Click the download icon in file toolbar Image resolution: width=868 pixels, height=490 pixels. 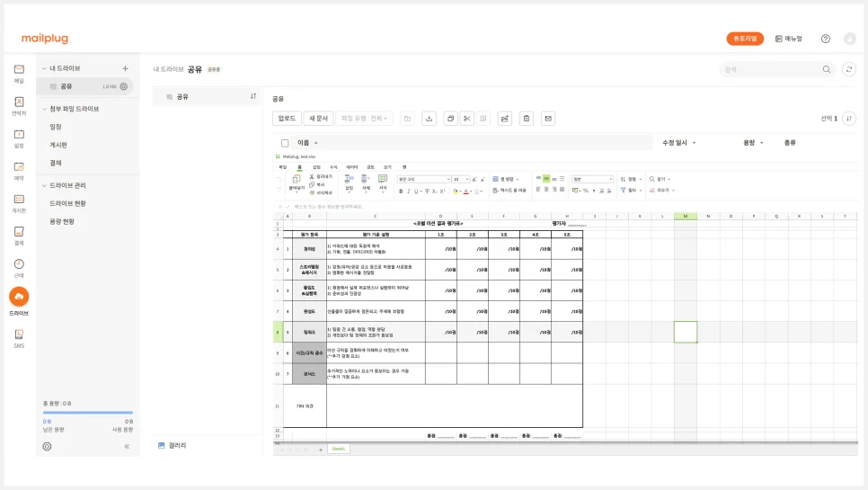tap(429, 119)
